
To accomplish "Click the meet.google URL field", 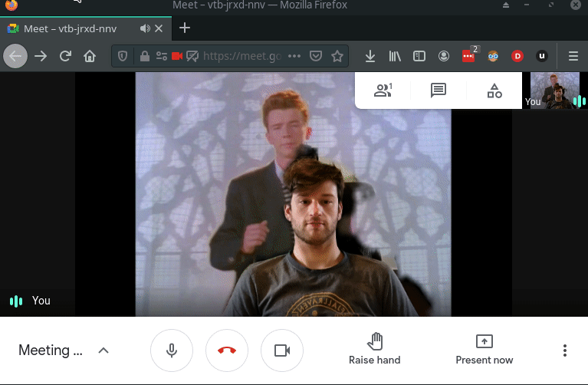I will pyautogui.click(x=242, y=56).
